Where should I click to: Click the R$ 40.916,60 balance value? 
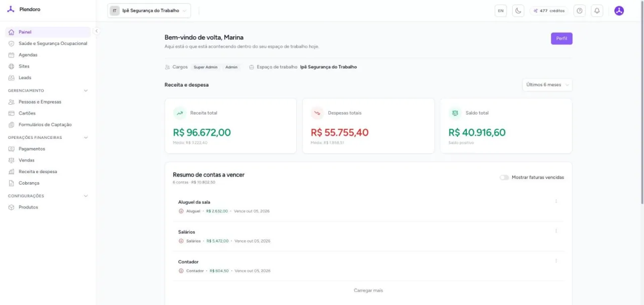tap(477, 132)
